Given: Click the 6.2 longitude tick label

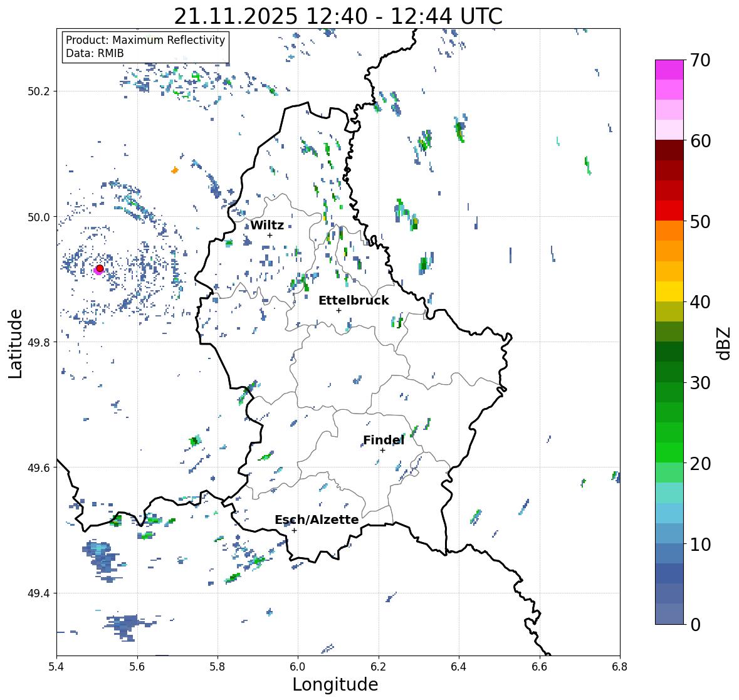Looking at the screenshot, I should click(379, 667).
